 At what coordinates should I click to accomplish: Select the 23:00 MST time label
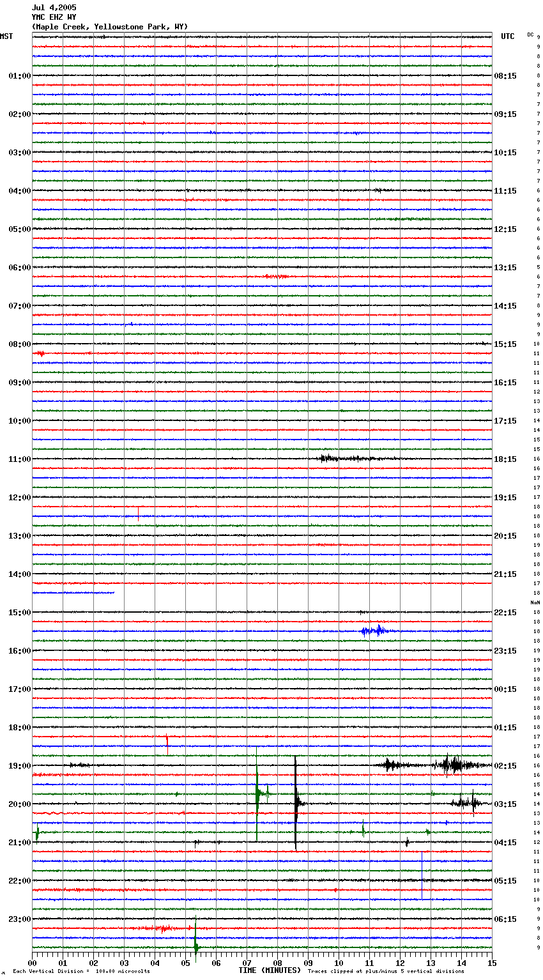click(x=20, y=919)
